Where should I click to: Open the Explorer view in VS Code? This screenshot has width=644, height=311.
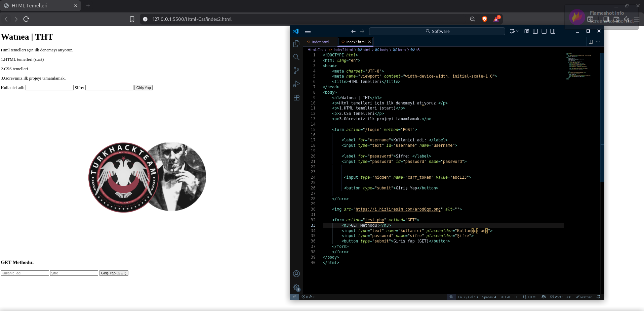tap(296, 44)
